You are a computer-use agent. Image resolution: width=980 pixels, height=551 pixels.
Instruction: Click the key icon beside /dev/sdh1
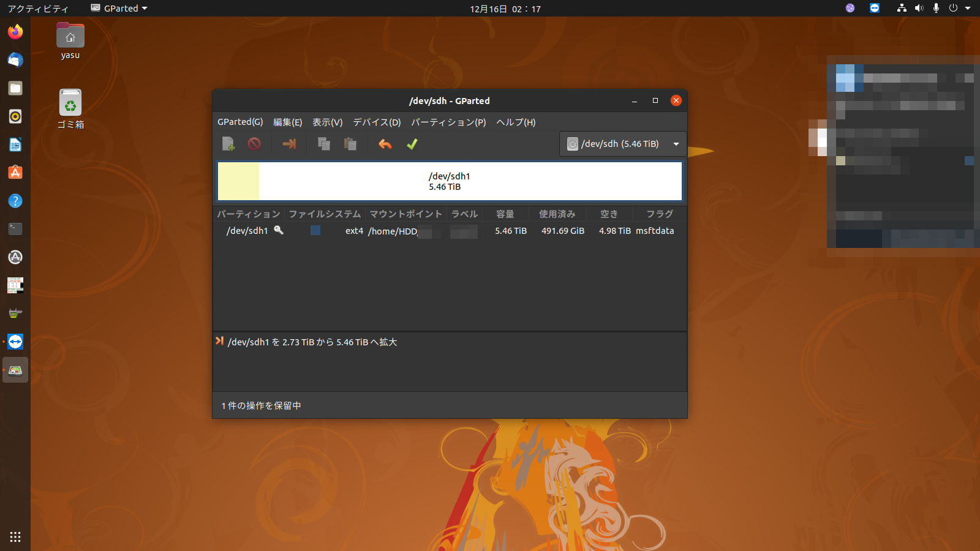(279, 230)
